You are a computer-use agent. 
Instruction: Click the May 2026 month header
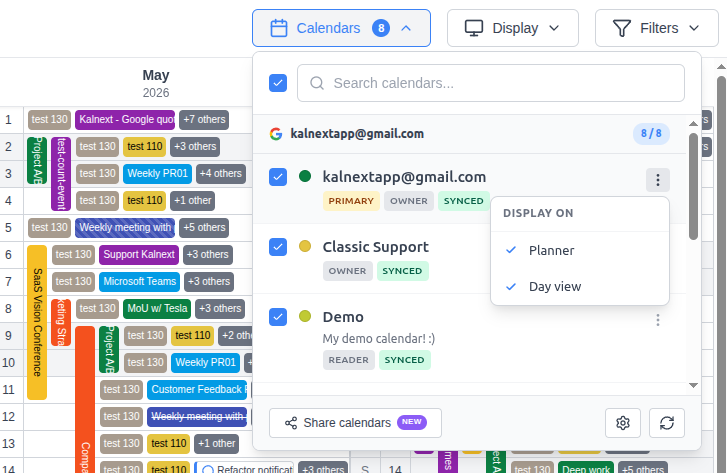(x=156, y=83)
